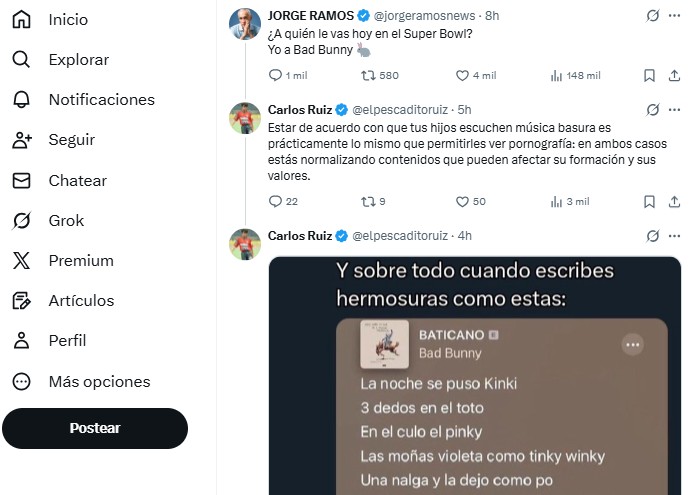Repost Carlos Ruiz's música basura post
Viewport: 689px width, 495px height.
[x=368, y=201]
